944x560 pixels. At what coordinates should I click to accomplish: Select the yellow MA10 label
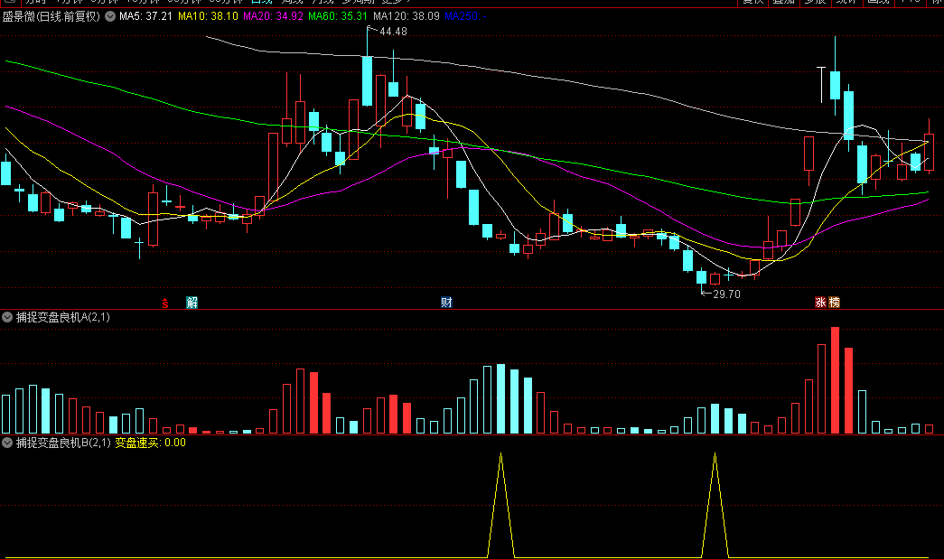click(x=209, y=16)
